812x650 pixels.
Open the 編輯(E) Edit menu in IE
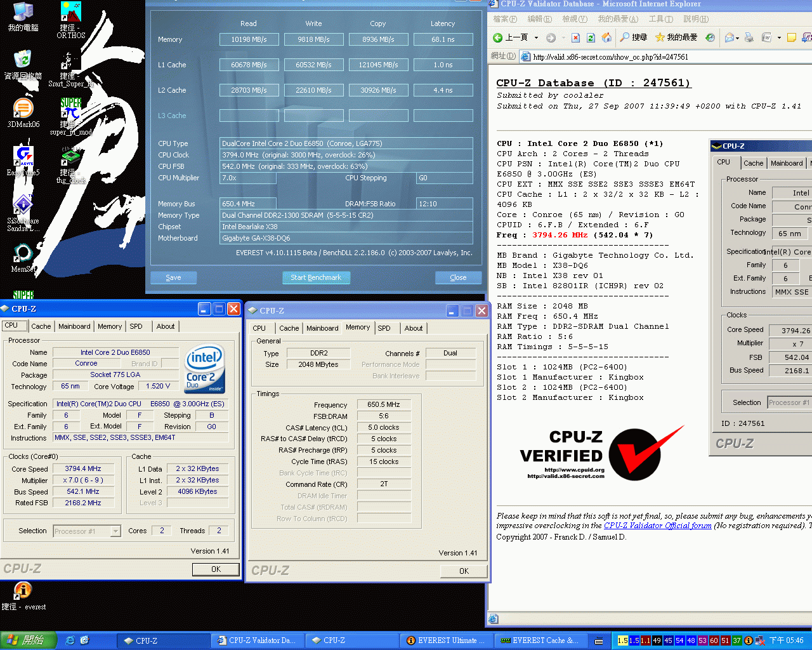540,19
